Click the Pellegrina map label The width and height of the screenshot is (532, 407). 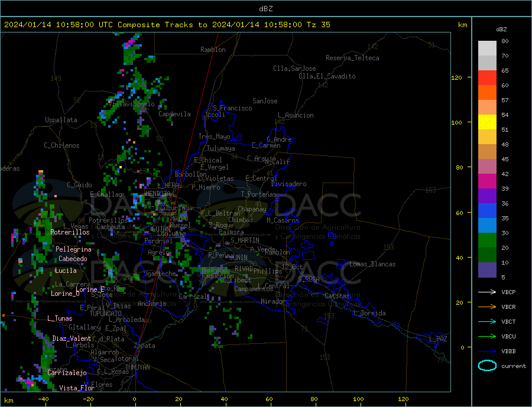tap(74, 249)
